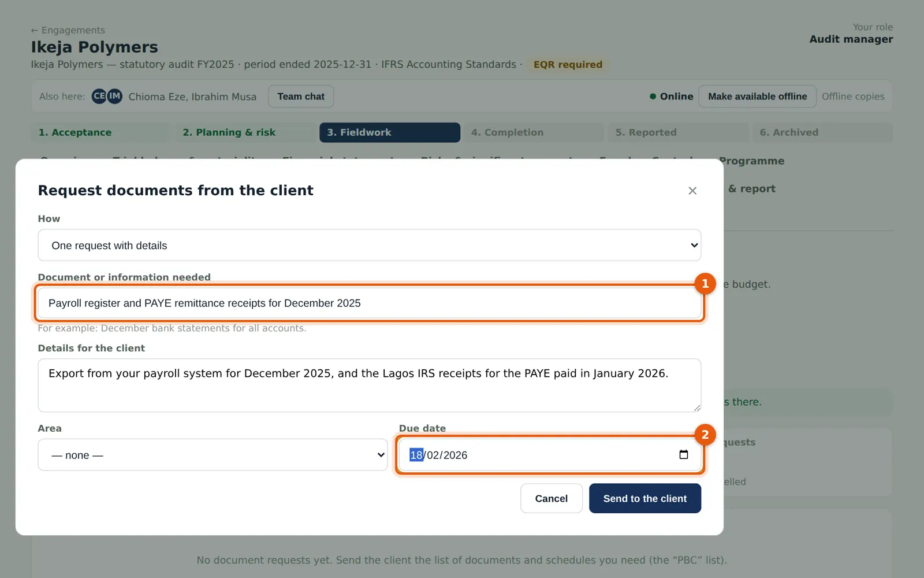
Task: Open the calendar picker icon in Due date
Action: pos(684,455)
